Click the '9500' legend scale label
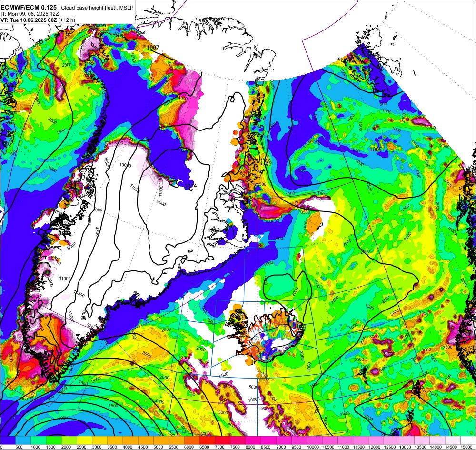The width and height of the screenshot is (476, 450). point(295,447)
